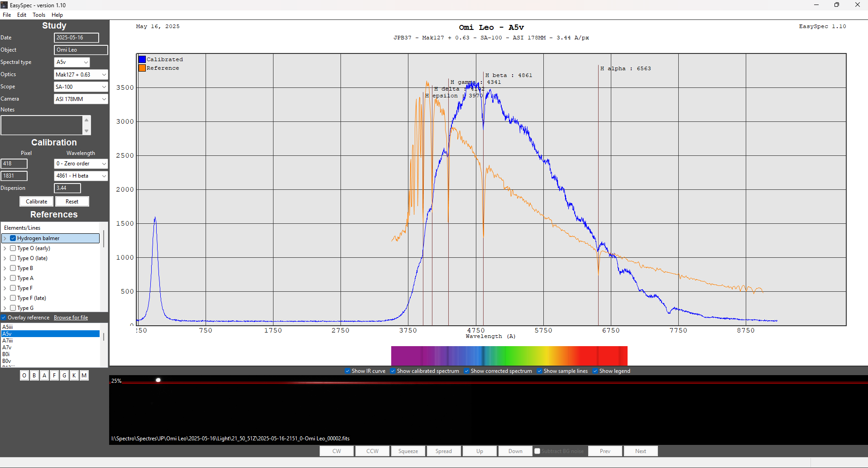Expand the Hydrogen balmer tree node
The height and width of the screenshot is (468, 868).
coord(5,238)
